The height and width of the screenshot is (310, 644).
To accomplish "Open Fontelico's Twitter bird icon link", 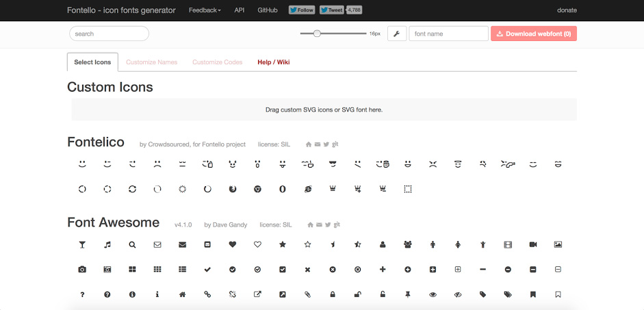I will tap(326, 144).
